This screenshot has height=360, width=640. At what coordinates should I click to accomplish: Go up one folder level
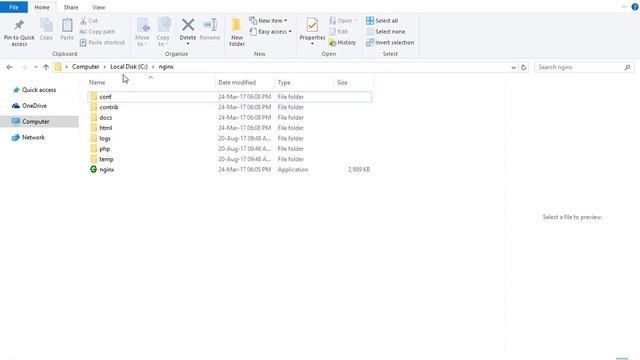coord(46,67)
